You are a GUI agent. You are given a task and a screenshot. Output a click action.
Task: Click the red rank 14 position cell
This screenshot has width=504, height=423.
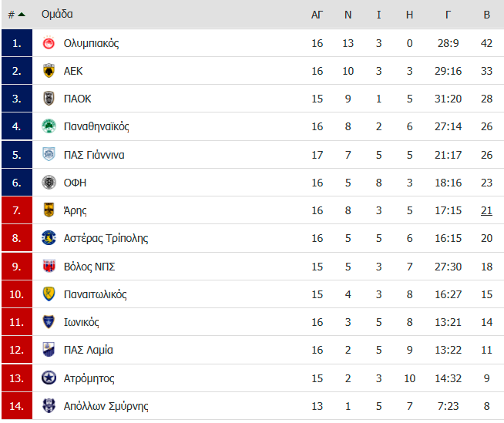point(17,405)
